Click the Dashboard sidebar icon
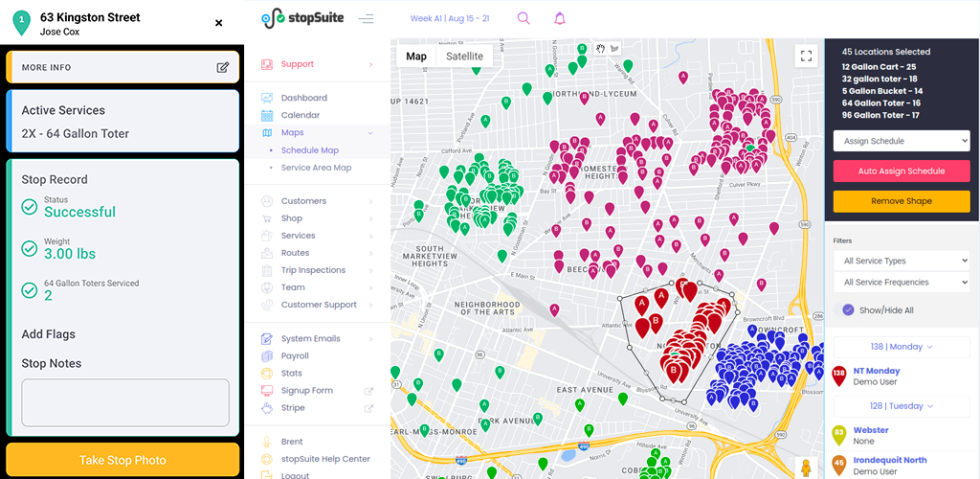Screen dimensions: 980x479 [267, 98]
